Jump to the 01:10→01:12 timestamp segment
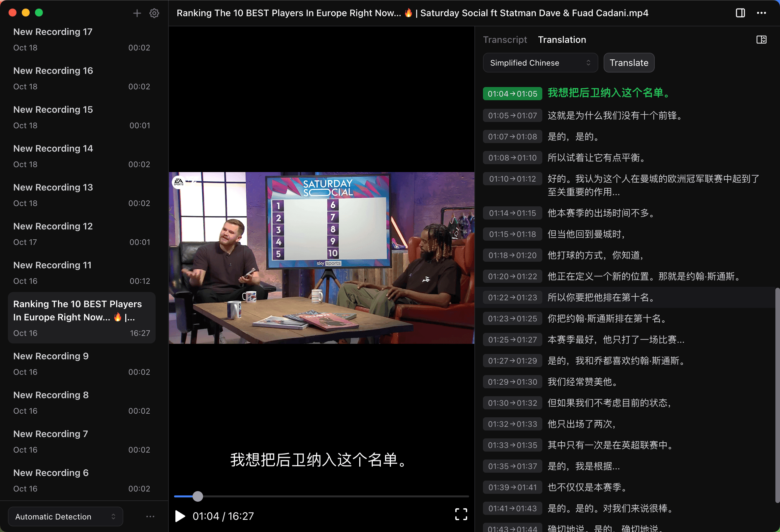 [512, 179]
